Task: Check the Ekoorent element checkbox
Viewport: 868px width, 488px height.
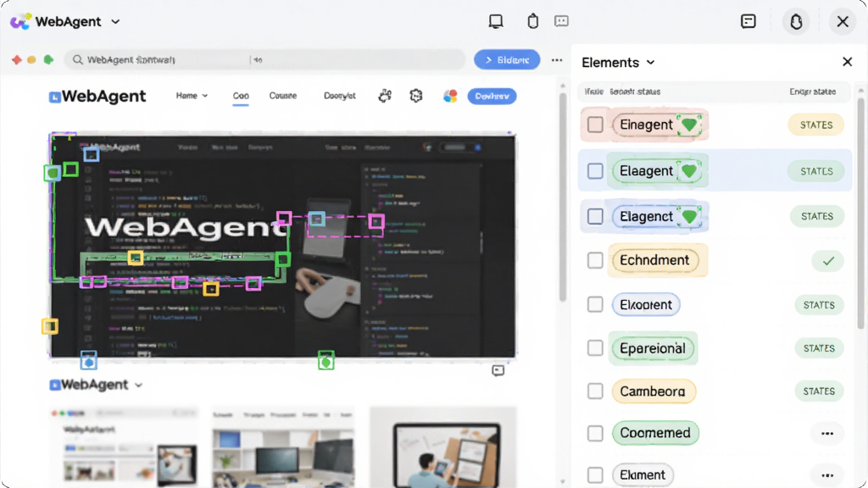Action: (x=595, y=304)
